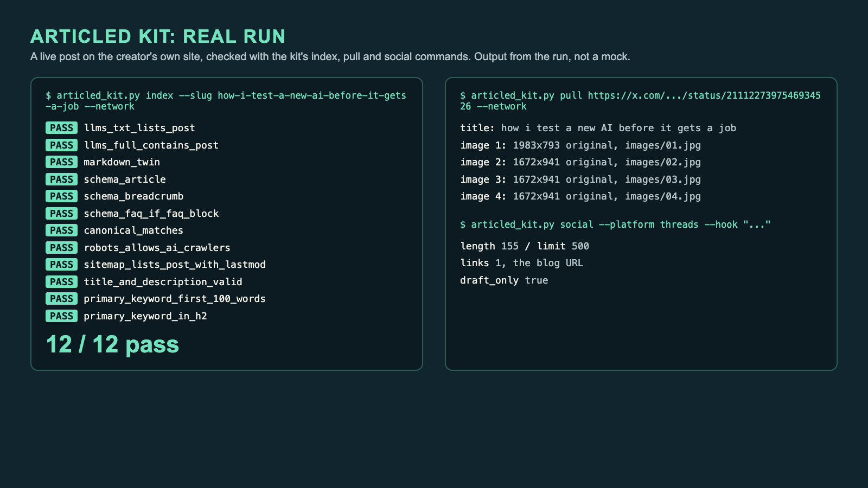
Task: Click the 'image 3' line with images/03.jpg
Action: (580, 179)
